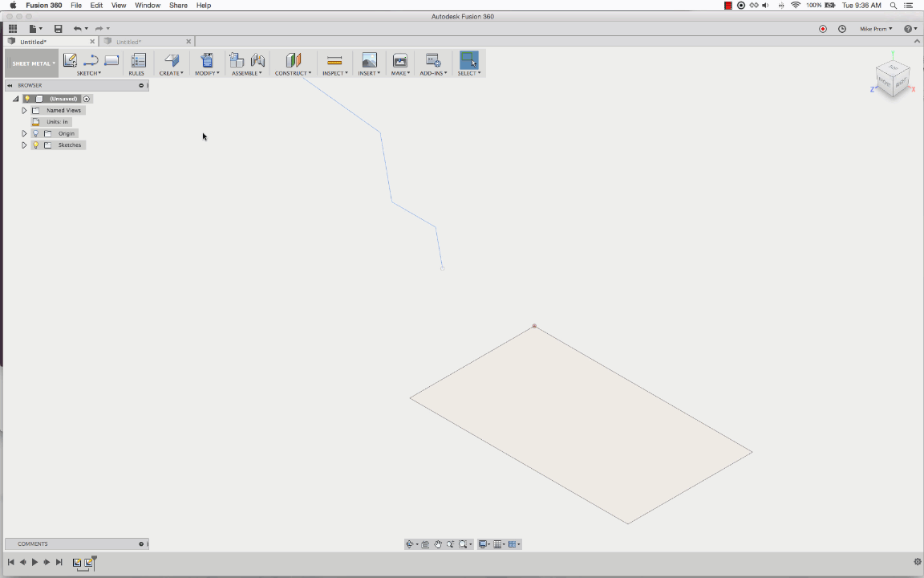Open the CONSTRUCT dropdown menu
This screenshot has height=578, width=924.
pyautogui.click(x=293, y=73)
